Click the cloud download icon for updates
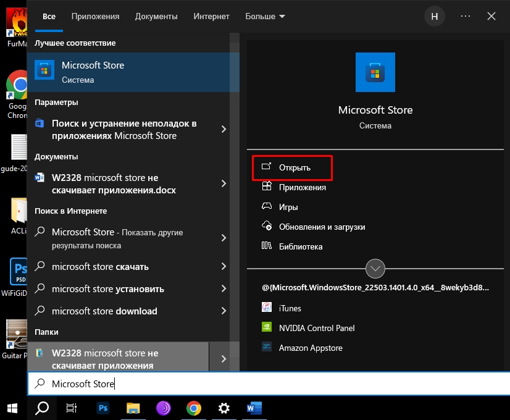The image size is (510, 420). pyautogui.click(x=267, y=225)
